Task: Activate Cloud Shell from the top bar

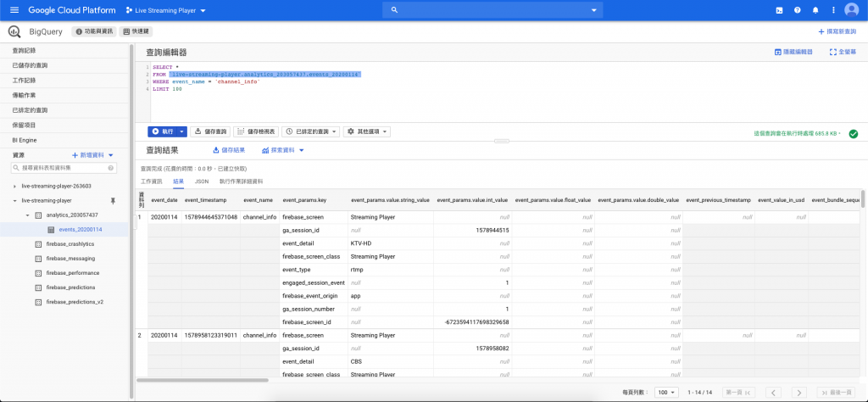Action: click(780, 10)
